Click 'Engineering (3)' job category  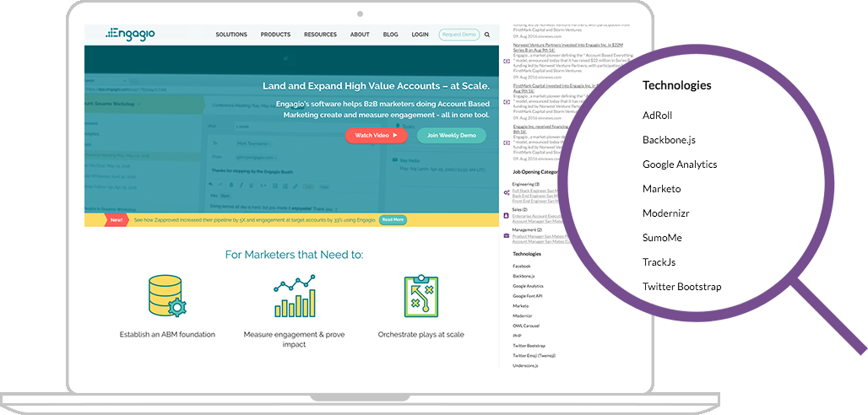click(x=526, y=184)
